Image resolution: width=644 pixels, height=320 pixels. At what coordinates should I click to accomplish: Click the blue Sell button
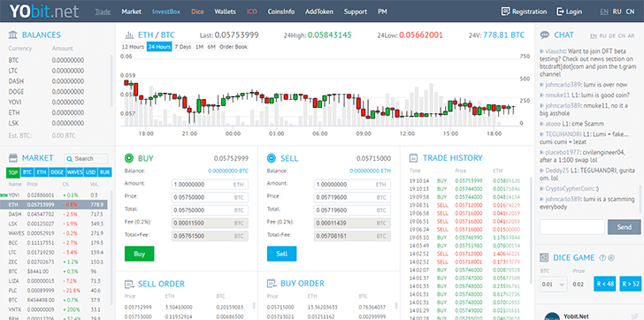click(x=281, y=254)
